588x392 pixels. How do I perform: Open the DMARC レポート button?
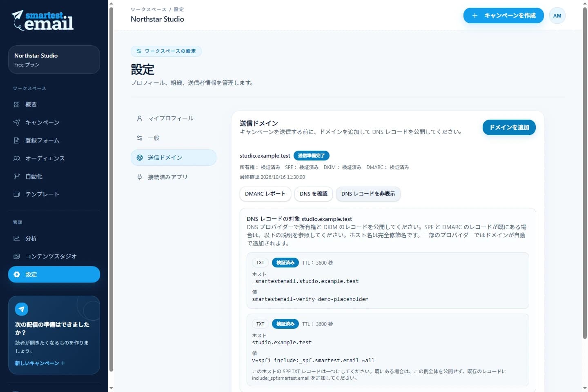point(265,194)
